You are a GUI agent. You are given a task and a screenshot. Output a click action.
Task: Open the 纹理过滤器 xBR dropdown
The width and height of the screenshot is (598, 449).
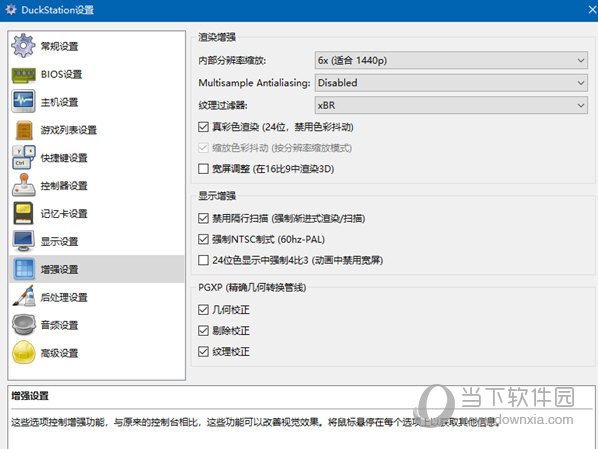[451, 105]
